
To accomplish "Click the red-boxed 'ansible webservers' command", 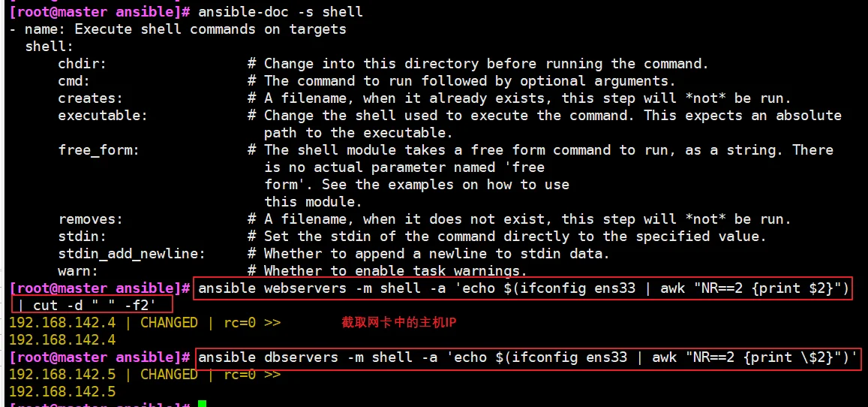I will point(523,288).
